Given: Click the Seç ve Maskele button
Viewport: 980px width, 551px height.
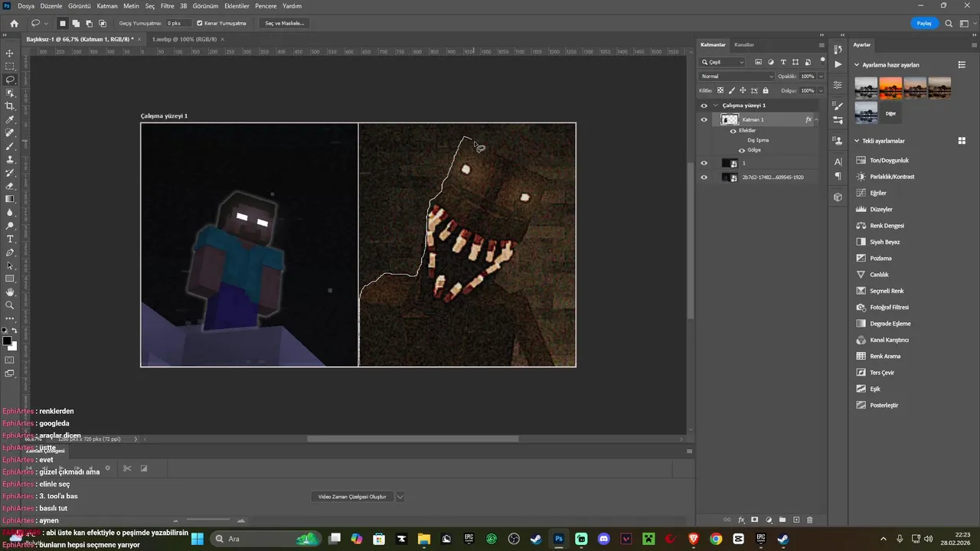Looking at the screenshot, I should [285, 24].
